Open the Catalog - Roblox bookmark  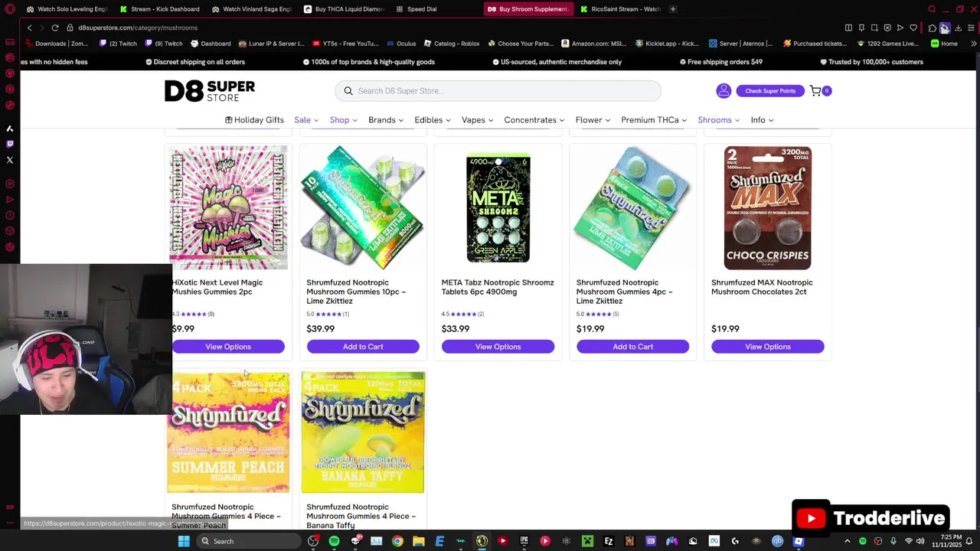tap(451, 44)
